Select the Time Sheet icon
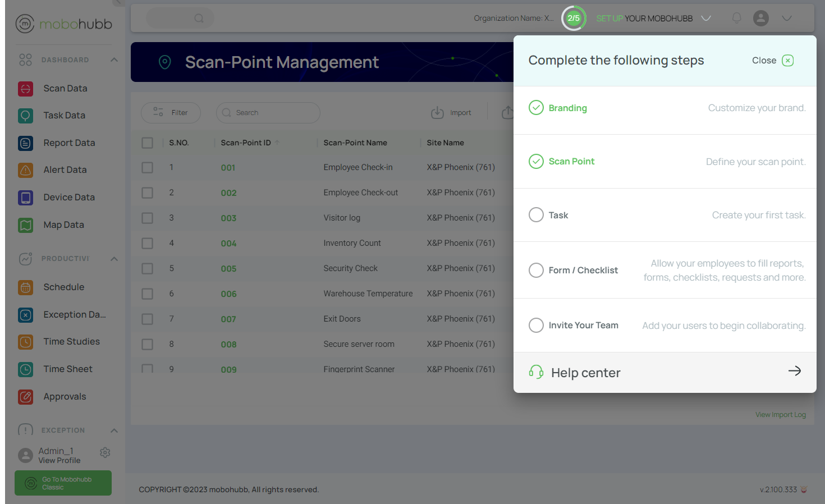This screenshot has width=825, height=504. click(25, 369)
